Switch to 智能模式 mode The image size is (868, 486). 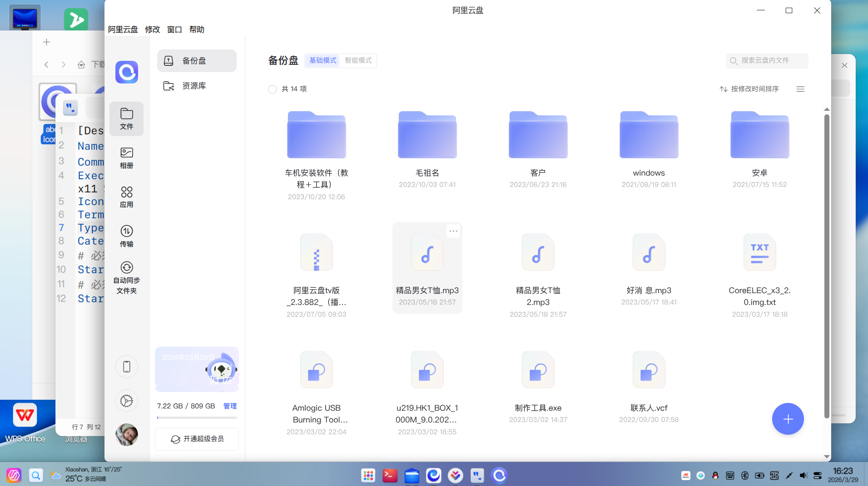[x=357, y=60]
